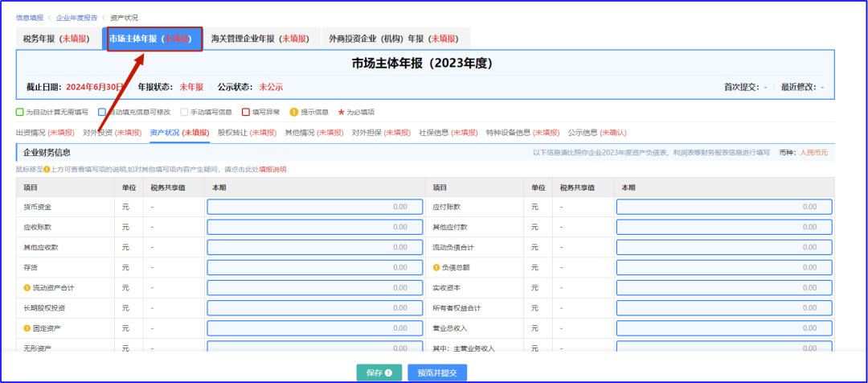Click the 所有者权益合计 amount field
The width and height of the screenshot is (868, 383).
(724, 307)
